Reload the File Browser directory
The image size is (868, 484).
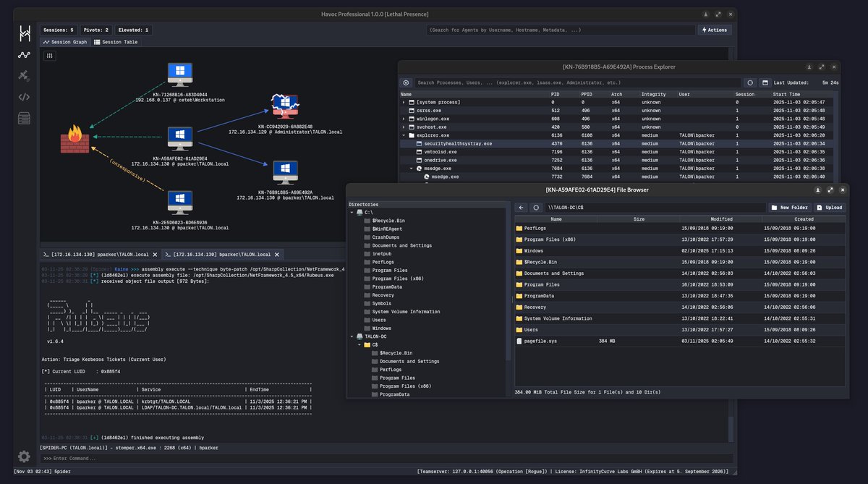536,207
